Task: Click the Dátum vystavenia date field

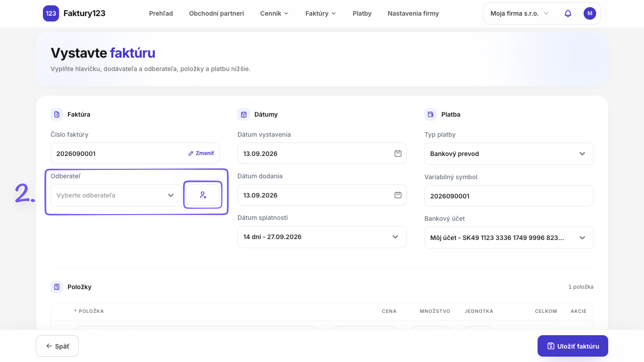Action: [x=322, y=153]
